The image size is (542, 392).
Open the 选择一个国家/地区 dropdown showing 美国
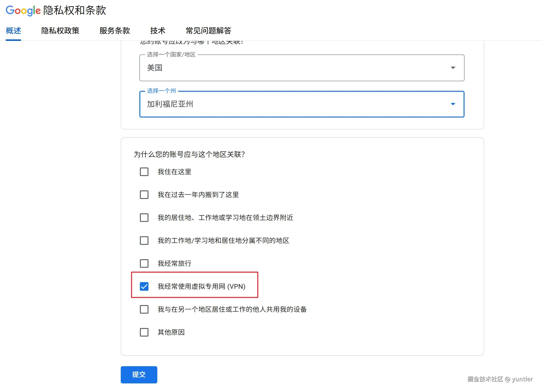[301, 68]
